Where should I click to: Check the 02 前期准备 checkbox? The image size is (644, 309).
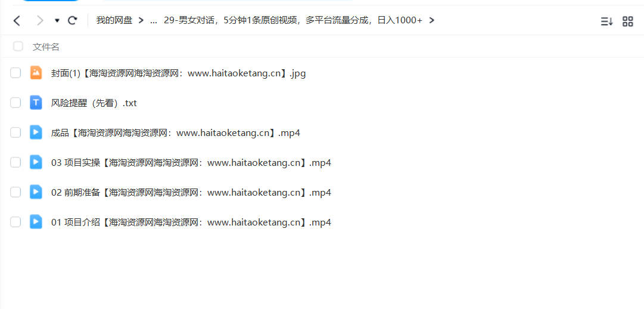click(x=15, y=191)
